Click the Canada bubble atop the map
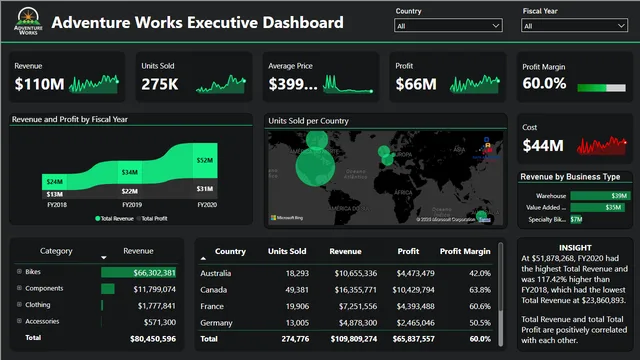 [317, 140]
